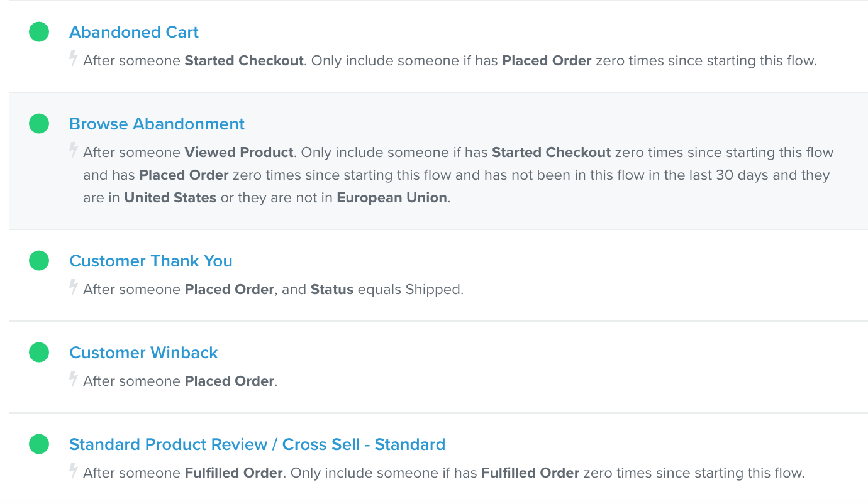Screen dimensions: 868x504
Task: Click the lightning icon under Customer Winback
Action: [74, 380]
